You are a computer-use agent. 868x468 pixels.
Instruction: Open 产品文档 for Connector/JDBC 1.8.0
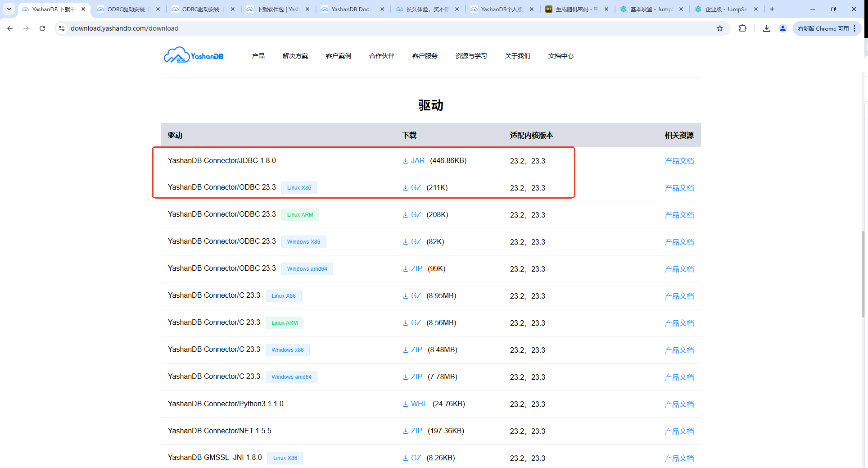click(679, 161)
